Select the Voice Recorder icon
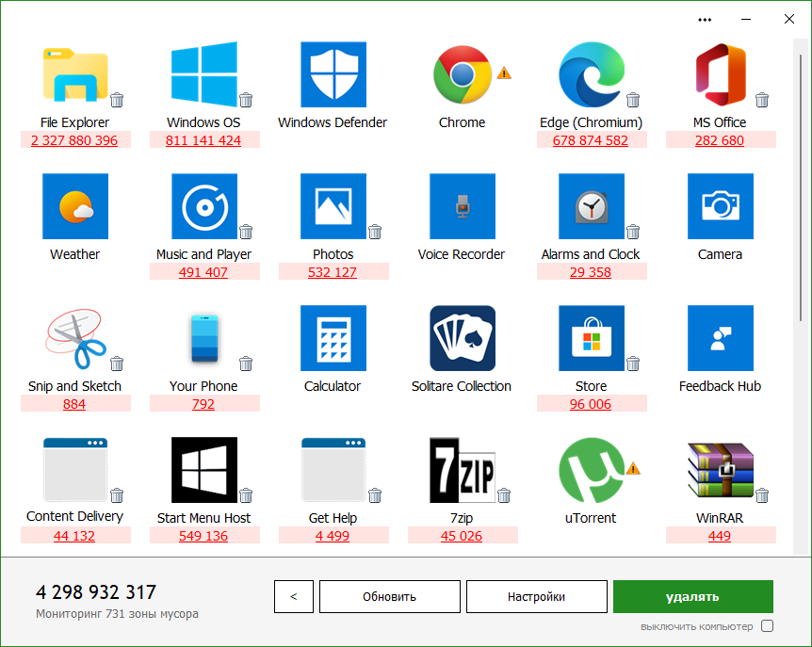The height and width of the screenshot is (647, 812). click(463, 206)
